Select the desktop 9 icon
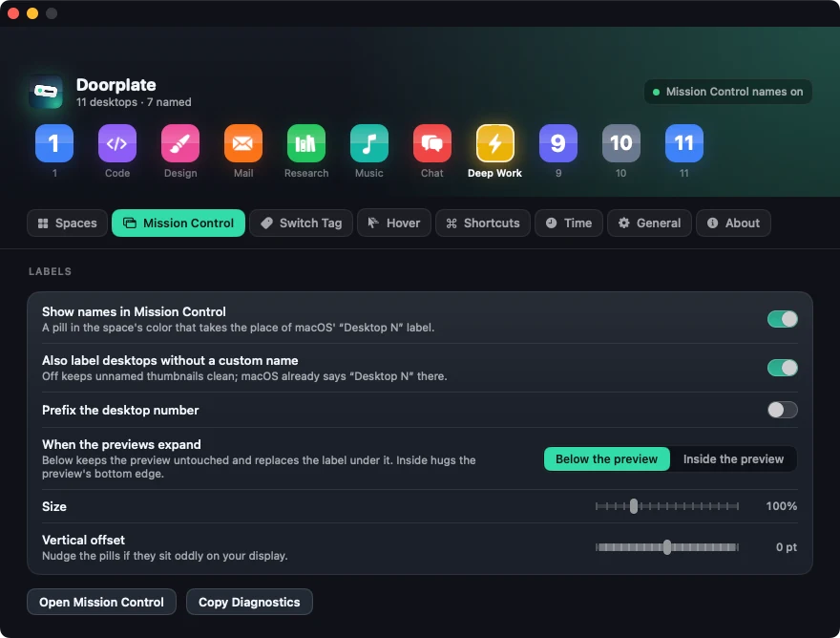The width and height of the screenshot is (840, 638). click(558, 143)
